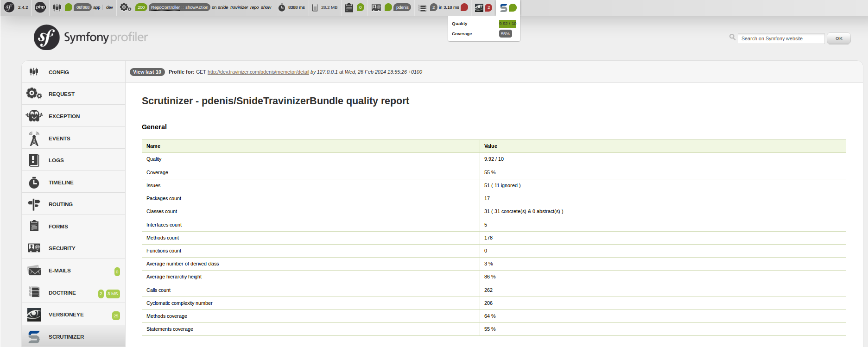Image resolution: width=868 pixels, height=347 pixels.
Task: Click the OK search button
Action: click(839, 38)
